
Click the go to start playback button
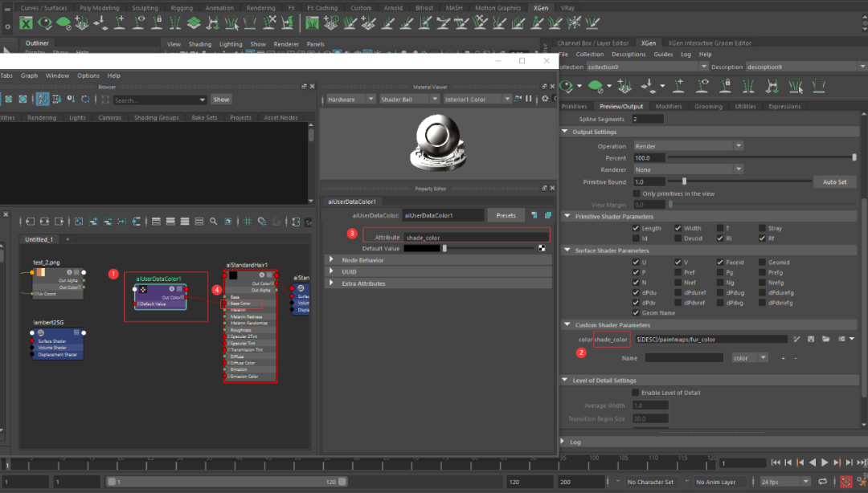(776, 462)
